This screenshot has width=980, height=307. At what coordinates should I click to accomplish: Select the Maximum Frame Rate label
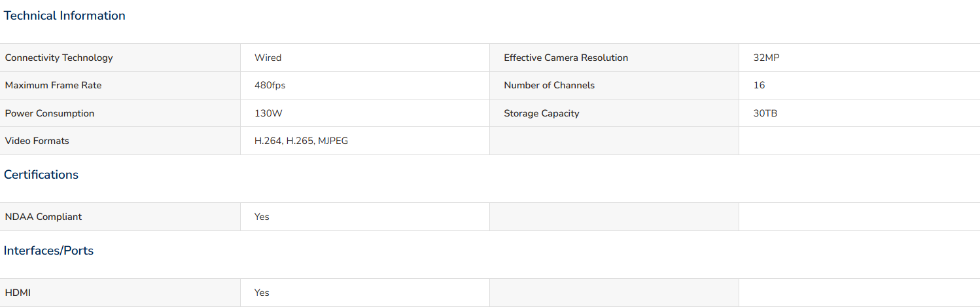(54, 85)
